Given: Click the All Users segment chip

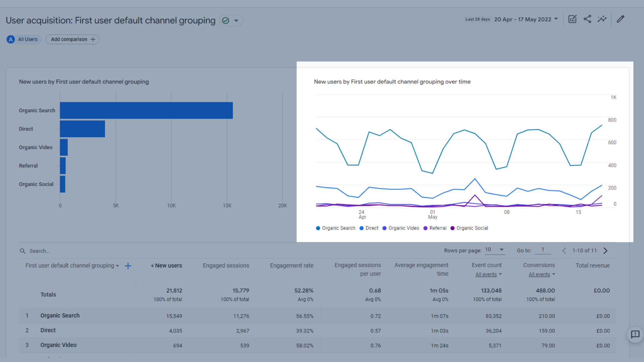Looking at the screenshot, I should pos(23,40).
